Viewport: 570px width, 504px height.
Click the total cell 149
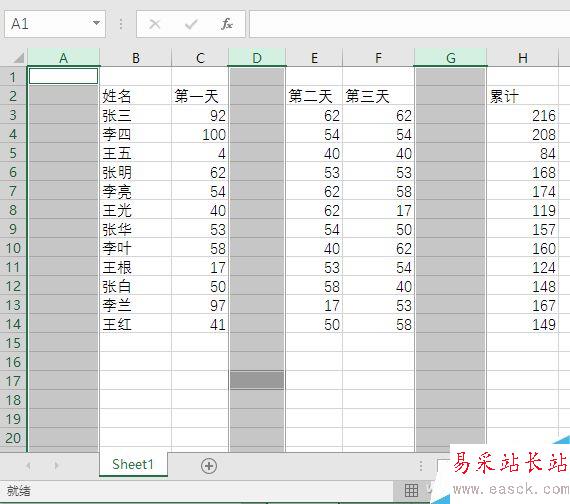522,324
